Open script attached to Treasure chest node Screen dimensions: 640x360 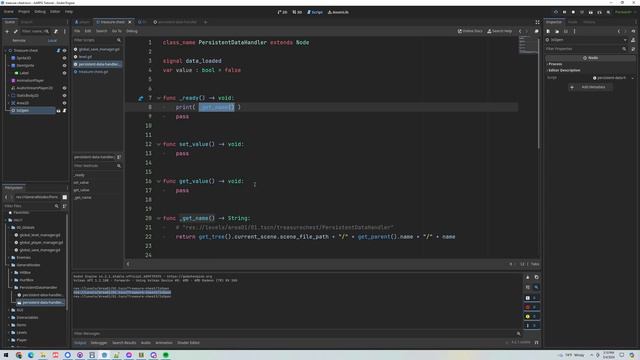[58, 51]
